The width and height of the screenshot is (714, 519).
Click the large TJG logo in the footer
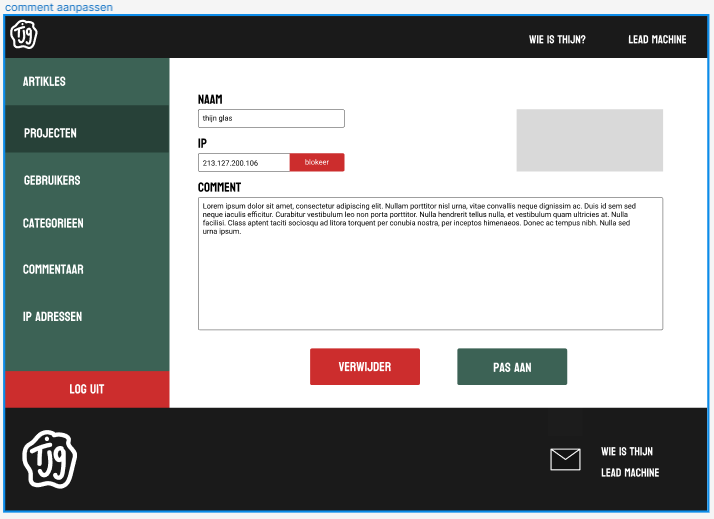click(x=50, y=459)
